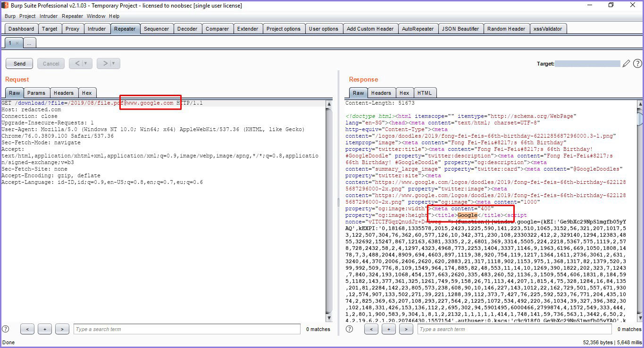
Task: Click the previous-match arrow in Response search
Action: pos(371,329)
